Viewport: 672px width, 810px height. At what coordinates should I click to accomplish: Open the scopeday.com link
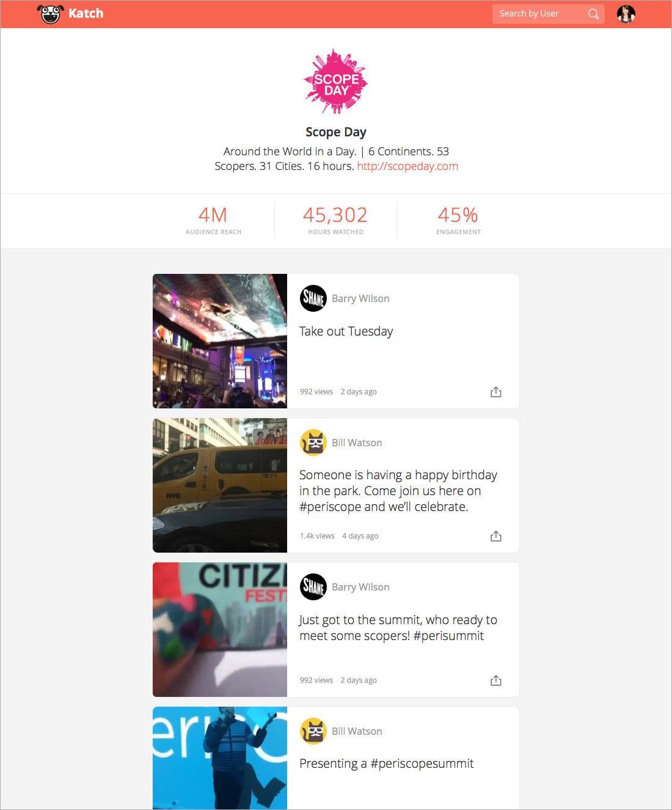pos(407,166)
